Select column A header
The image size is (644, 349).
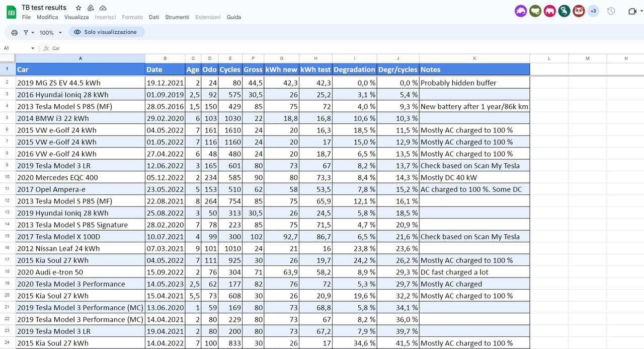(80, 58)
